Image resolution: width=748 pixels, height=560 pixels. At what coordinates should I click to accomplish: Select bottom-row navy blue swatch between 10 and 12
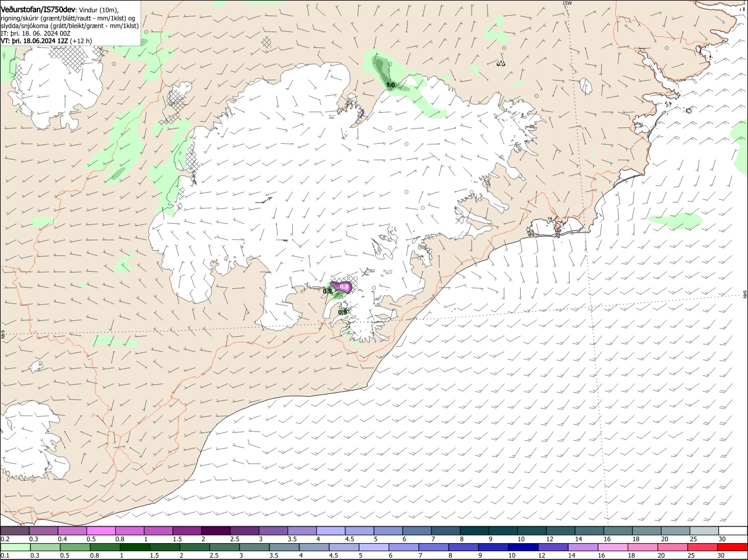coord(524,548)
